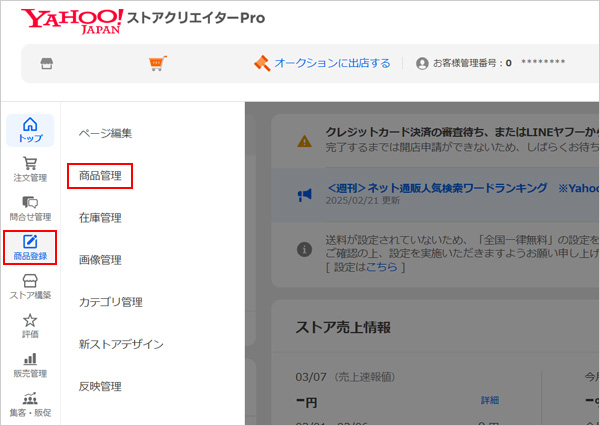Image resolution: width=600 pixels, height=426 pixels.
Task: Click the クレジットカード決済の審査待ち notice
Action: [462, 132]
